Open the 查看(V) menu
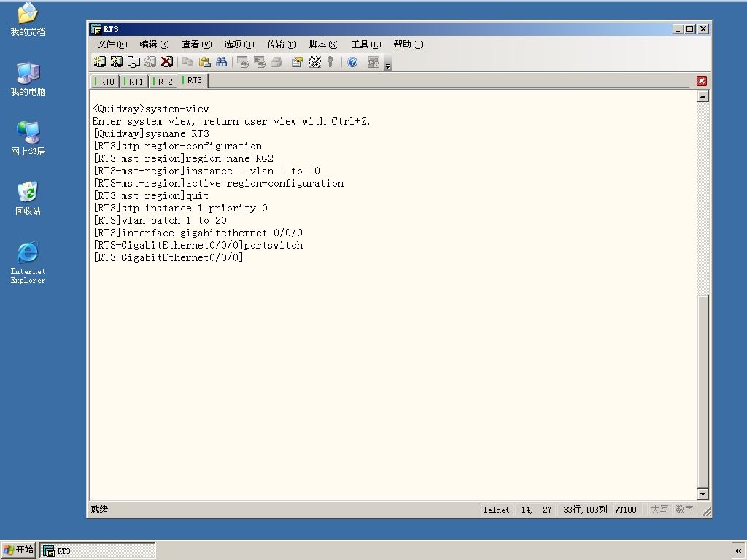This screenshot has height=560, width=747. tap(197, 44)
